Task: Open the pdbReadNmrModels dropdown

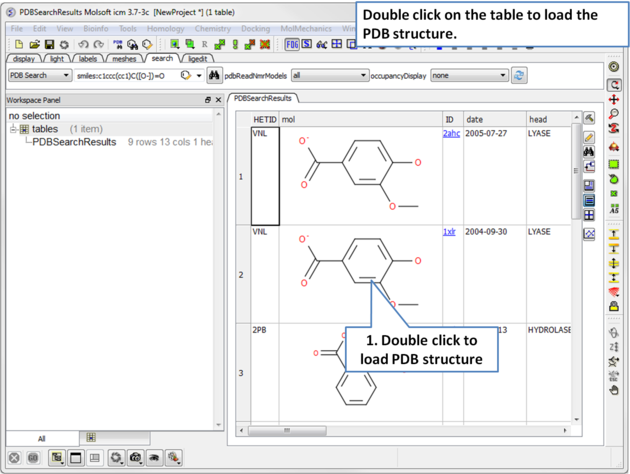Action: coord(329,75)
